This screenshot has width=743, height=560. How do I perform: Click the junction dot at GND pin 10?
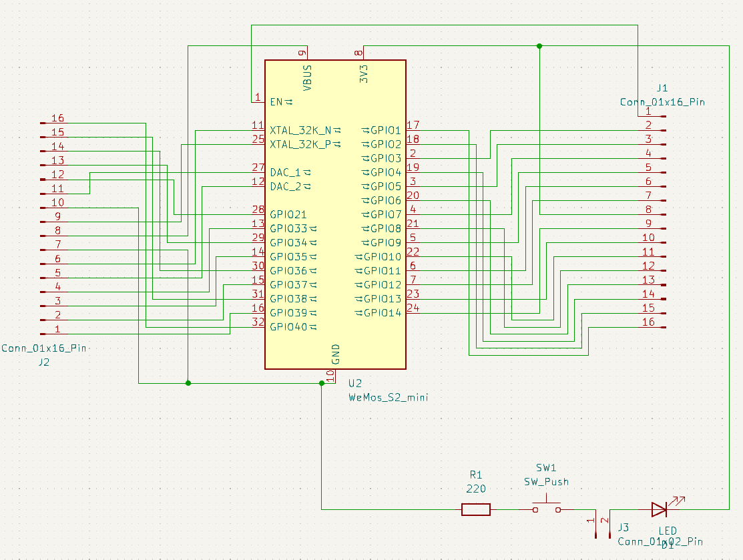click(x=322, y=383)
